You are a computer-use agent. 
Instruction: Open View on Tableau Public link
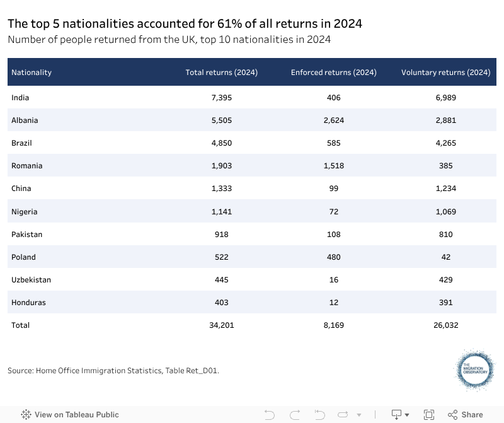76,414
